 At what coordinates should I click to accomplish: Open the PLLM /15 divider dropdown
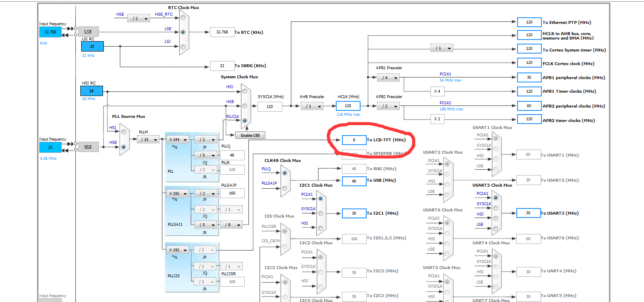pos(148,140)
